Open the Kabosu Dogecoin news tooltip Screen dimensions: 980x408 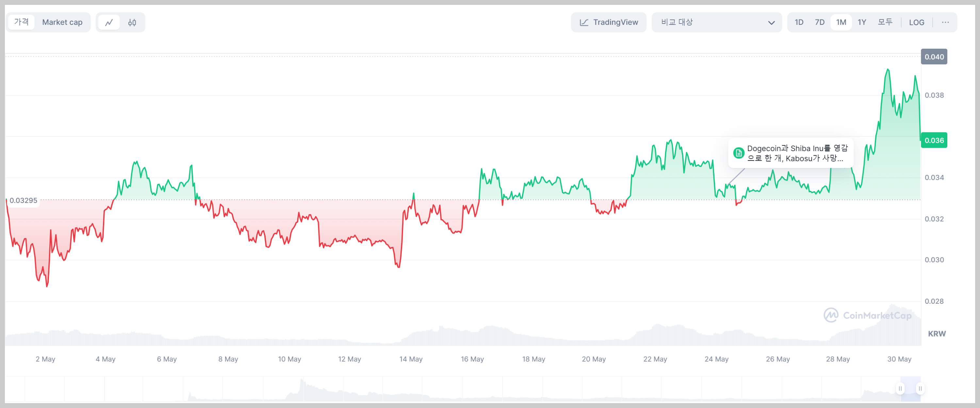click(x=797, y=153)
